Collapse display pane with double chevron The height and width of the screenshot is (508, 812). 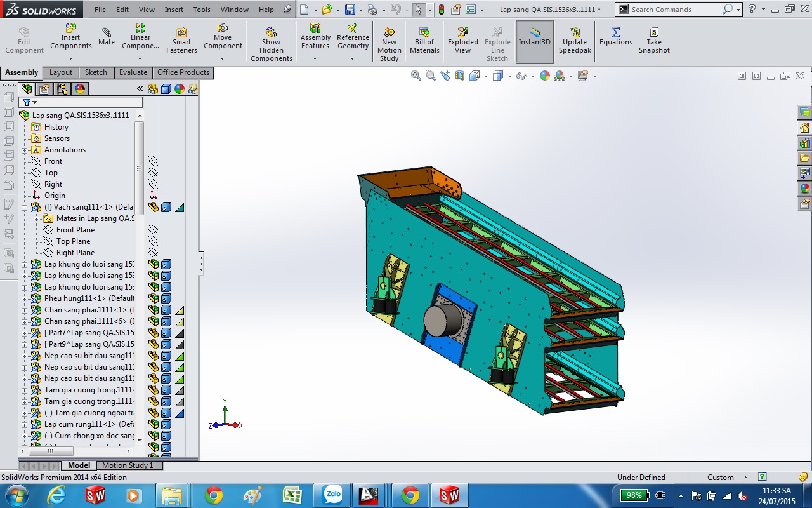140,89
